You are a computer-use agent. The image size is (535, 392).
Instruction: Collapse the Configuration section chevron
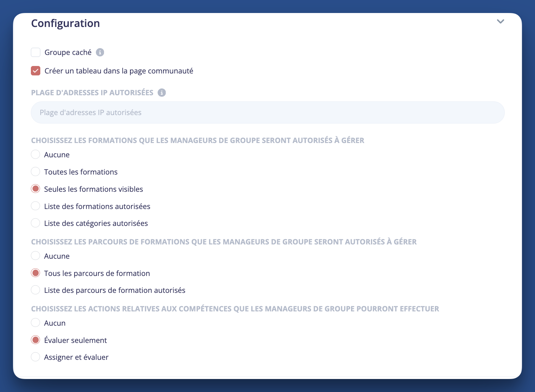point(500,21)
